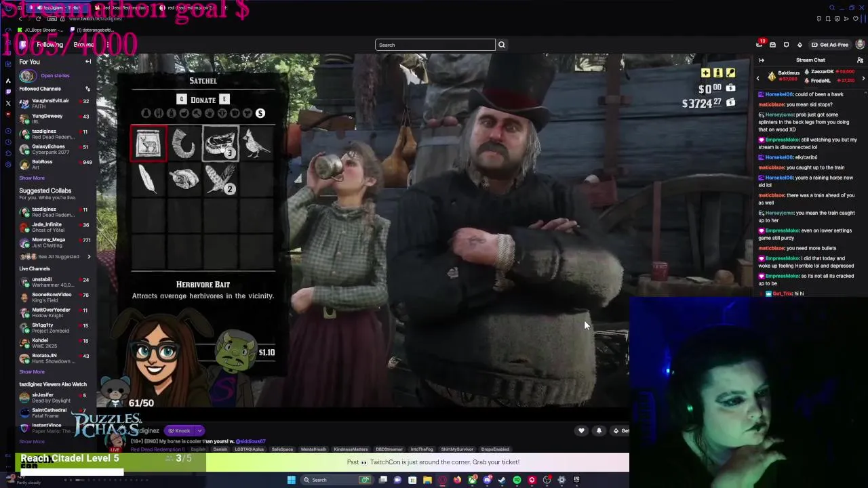Click the browser address bar URL
Image resolution: width=868 pixels, height=488 pixels.
pos(95,18)
